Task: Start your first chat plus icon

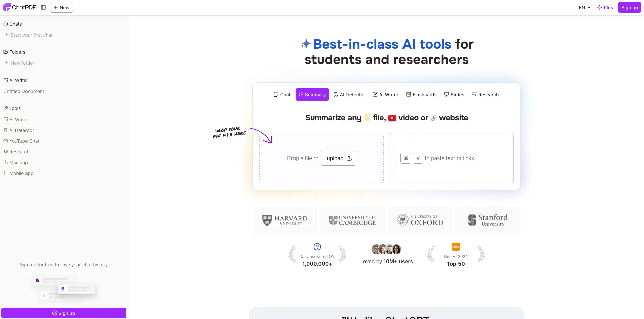Action: 6,35
